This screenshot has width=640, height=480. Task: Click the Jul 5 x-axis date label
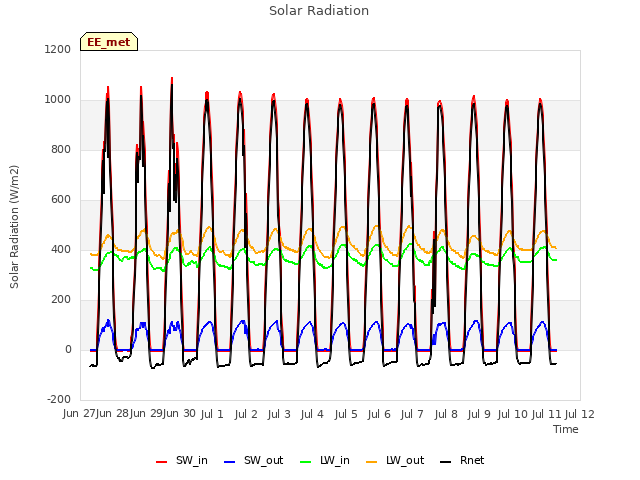tap(346, 414)
